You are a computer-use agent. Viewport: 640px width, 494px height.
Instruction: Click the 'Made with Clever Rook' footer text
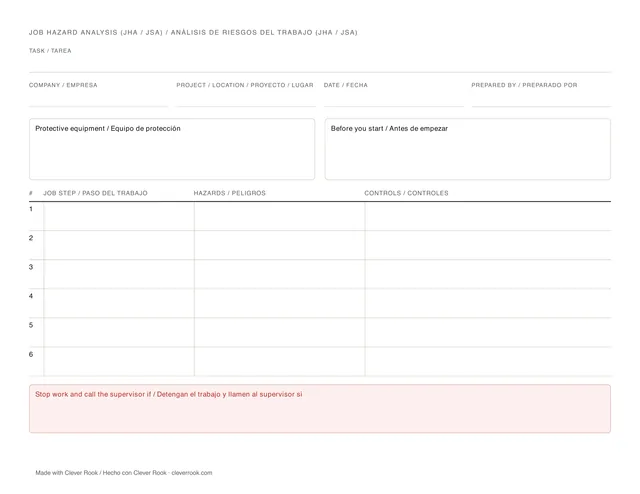click(67, 473)
